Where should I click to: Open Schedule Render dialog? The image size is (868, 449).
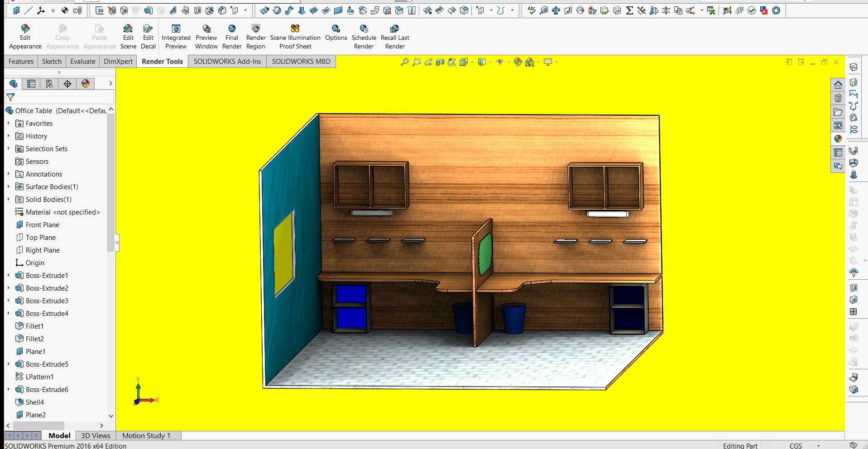pyautogui.click(x=364, y=37)
